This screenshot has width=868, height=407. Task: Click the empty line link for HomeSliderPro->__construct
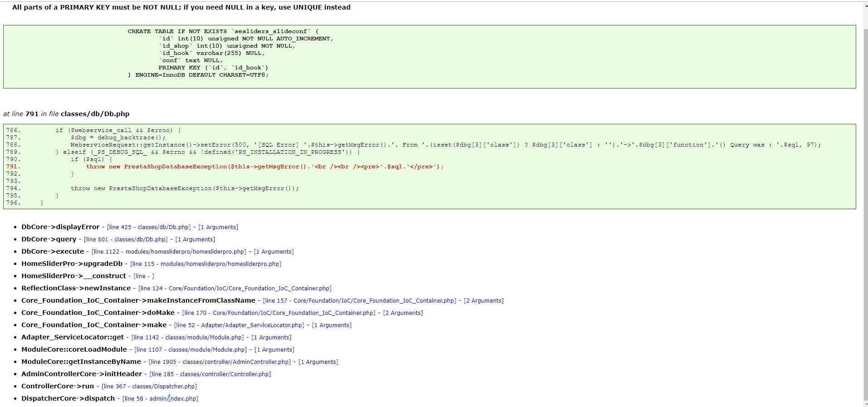click(x=144, y=276)
